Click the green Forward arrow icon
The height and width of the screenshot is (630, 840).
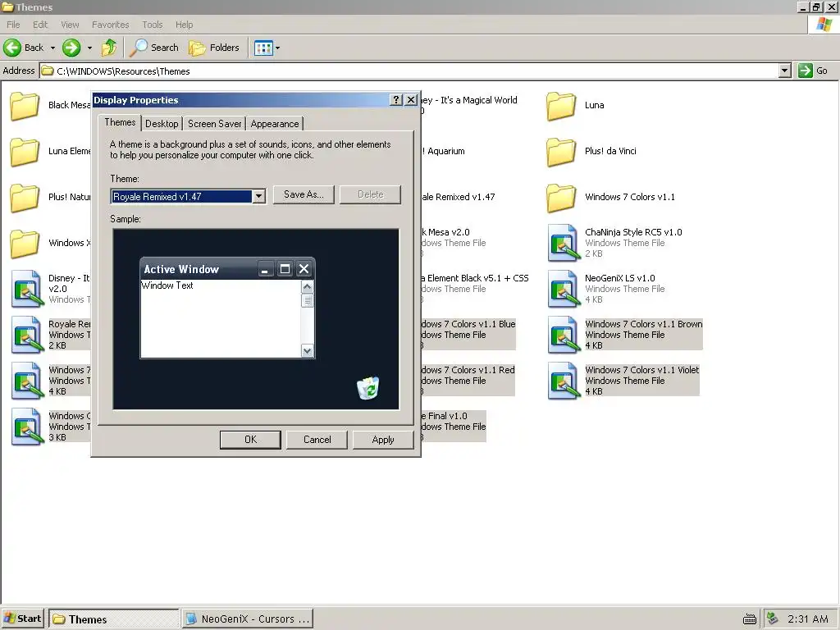pos(71,48)
